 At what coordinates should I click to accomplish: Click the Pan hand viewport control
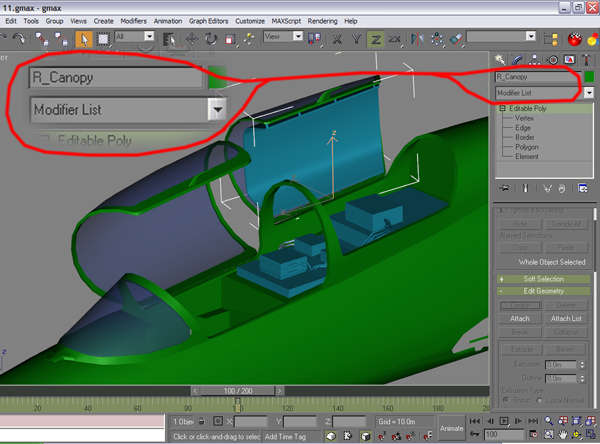coord(562,434)
